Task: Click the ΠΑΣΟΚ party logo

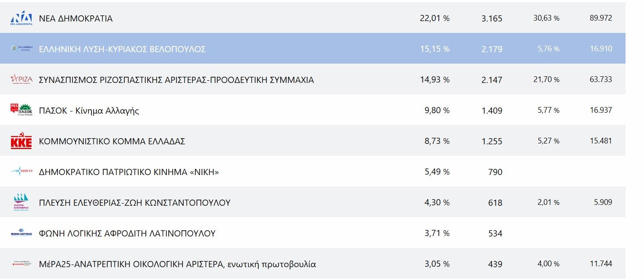Action: 22,110
